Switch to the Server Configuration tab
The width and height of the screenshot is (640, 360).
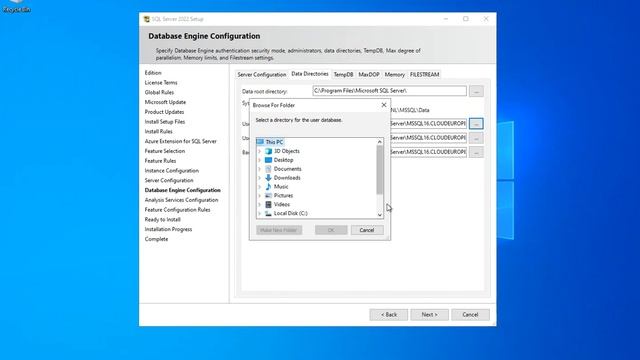click(262, 75)
